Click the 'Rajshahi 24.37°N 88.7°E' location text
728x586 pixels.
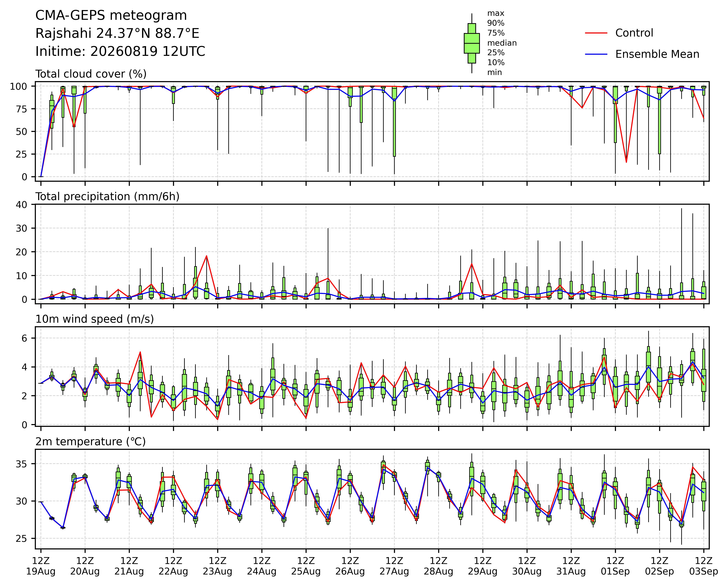tap(118, 34)
